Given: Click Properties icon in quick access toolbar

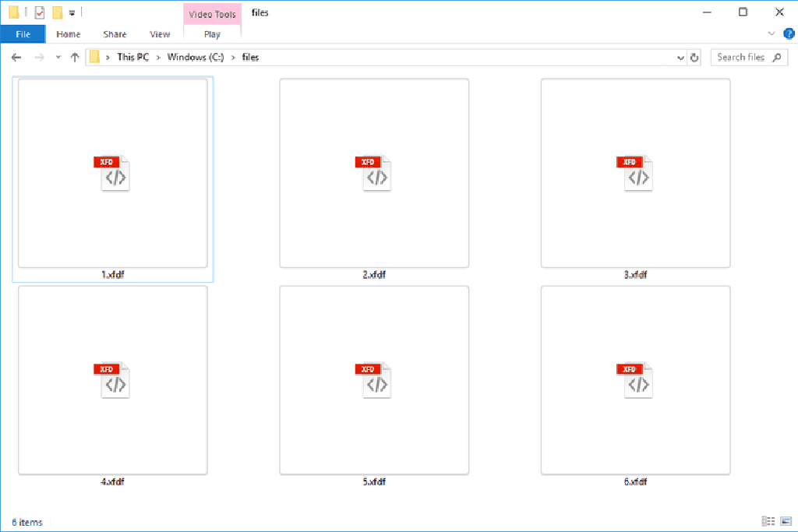Looking at the screenshot, I should 40,12.
